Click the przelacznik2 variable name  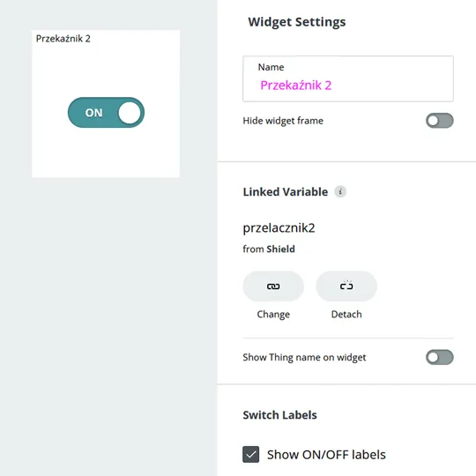tap(279, 228)
